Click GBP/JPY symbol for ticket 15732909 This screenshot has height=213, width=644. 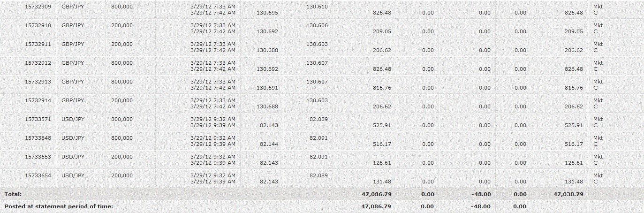coord(73,7)
